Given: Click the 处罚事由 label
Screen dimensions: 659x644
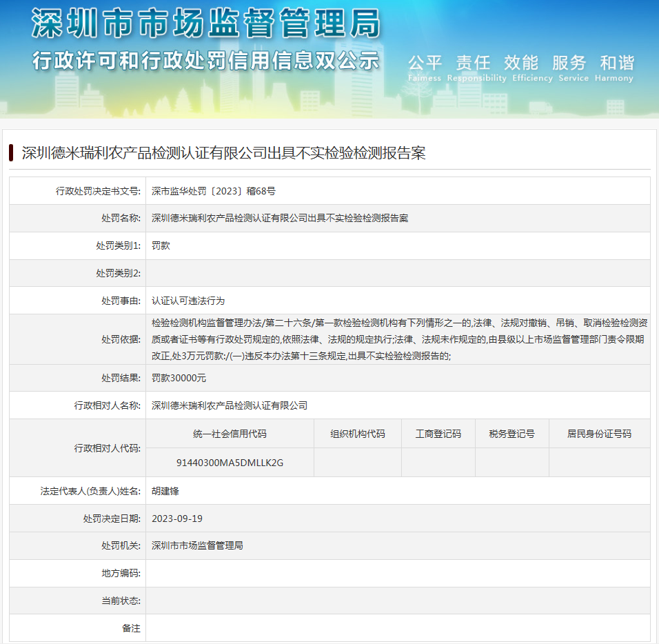Looking at the screenshot, I should click(x=121, y=301).
